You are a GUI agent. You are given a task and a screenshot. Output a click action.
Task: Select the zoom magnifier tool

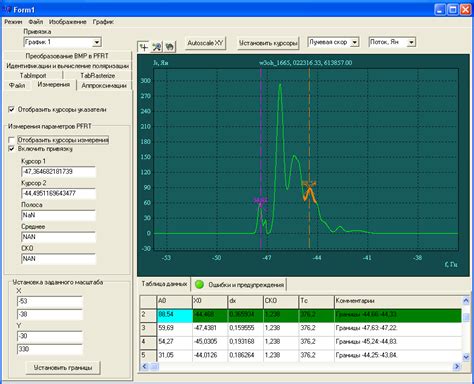click(157, 47)
